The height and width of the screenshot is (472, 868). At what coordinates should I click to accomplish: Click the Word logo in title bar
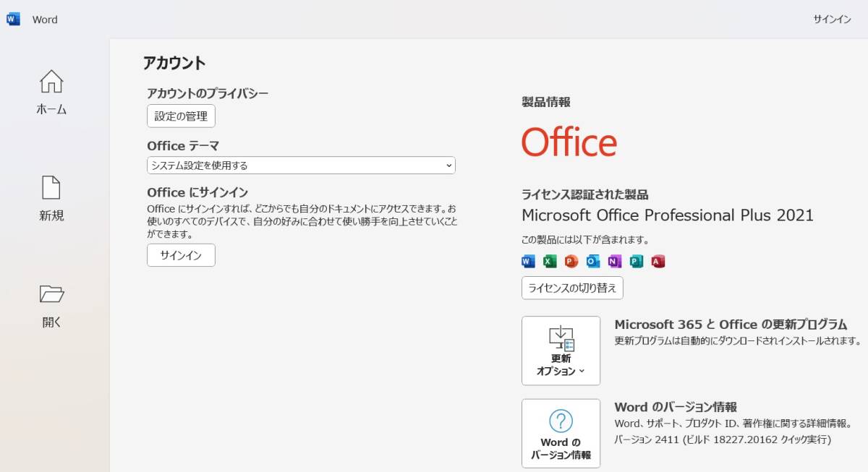pyautogui.click(x=13, y=20)
